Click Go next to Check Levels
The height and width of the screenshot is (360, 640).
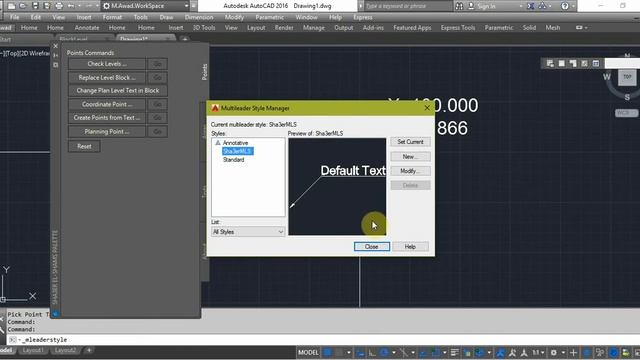coord(157,64)
